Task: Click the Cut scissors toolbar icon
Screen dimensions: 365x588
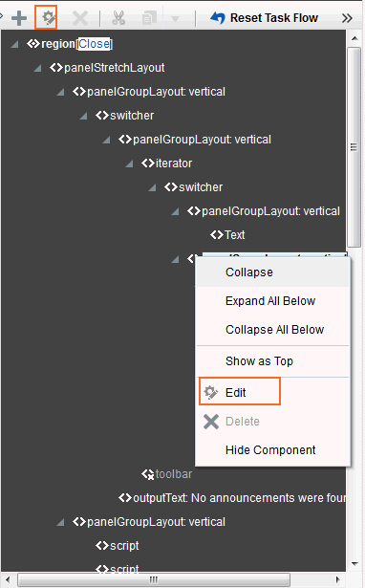Action: pos(118,17)
